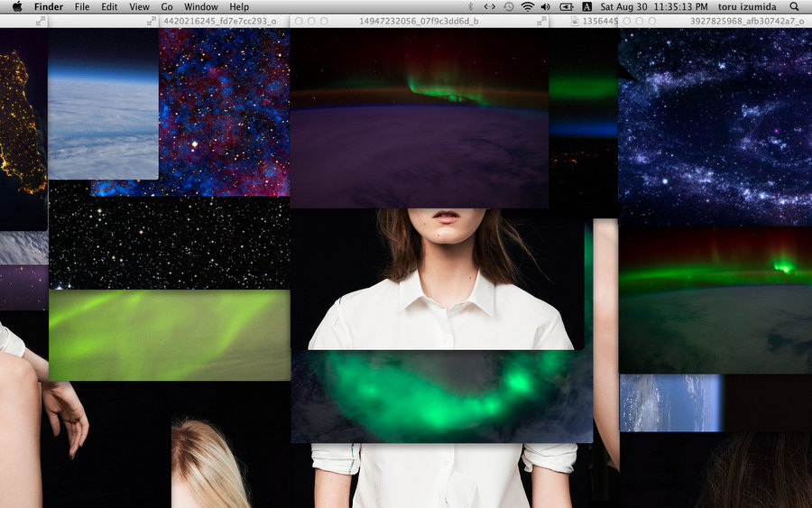Screen dimensions: 812x508
Task: Open the View menu
Action: click(139, 6)
